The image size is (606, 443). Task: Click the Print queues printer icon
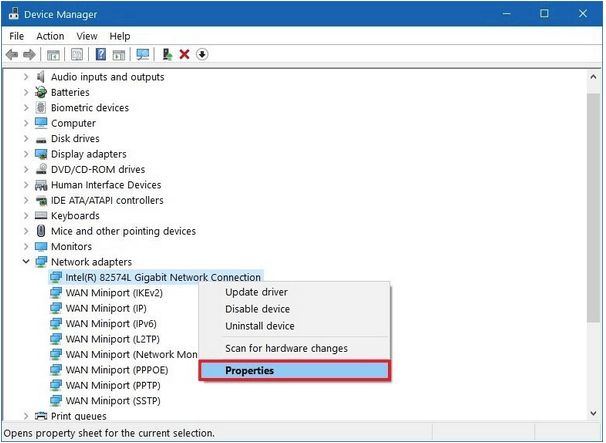click(41, 416)
